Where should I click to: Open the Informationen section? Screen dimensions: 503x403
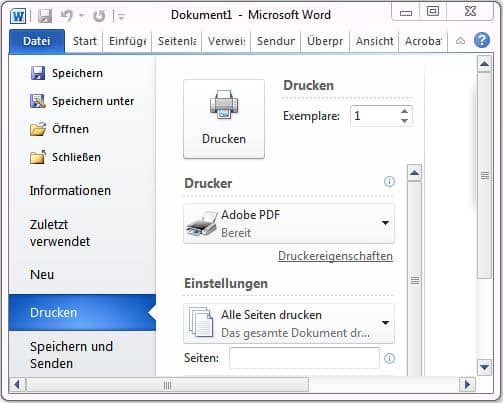(x=70, y=191)
